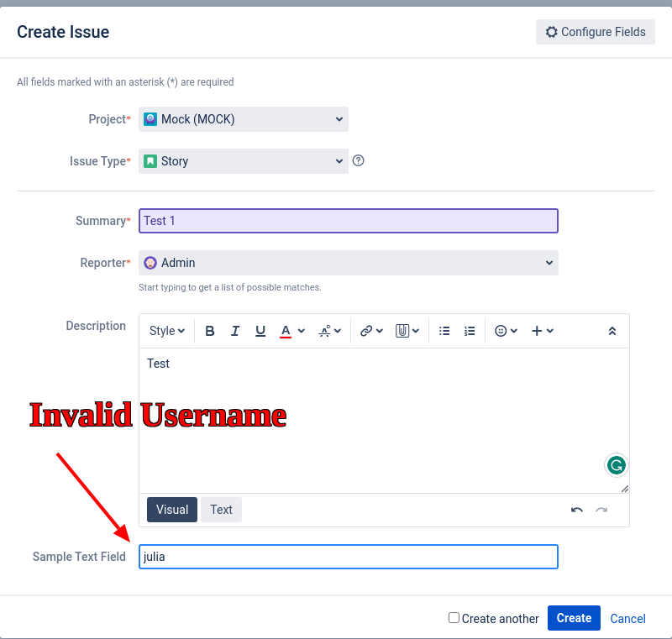Open the Project dropdown showing Mock (MOCK)

[244, 119]
